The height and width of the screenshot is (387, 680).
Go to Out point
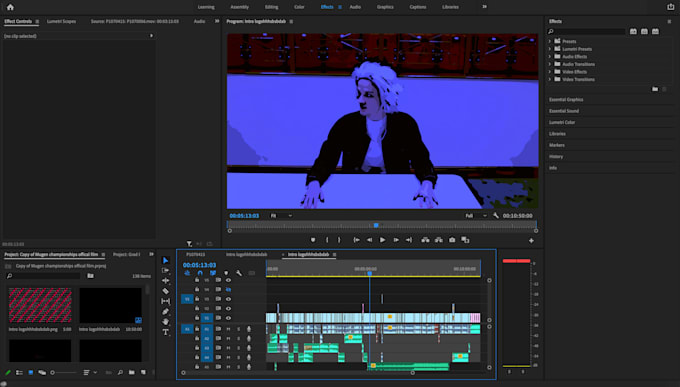(x=409, y=240)
